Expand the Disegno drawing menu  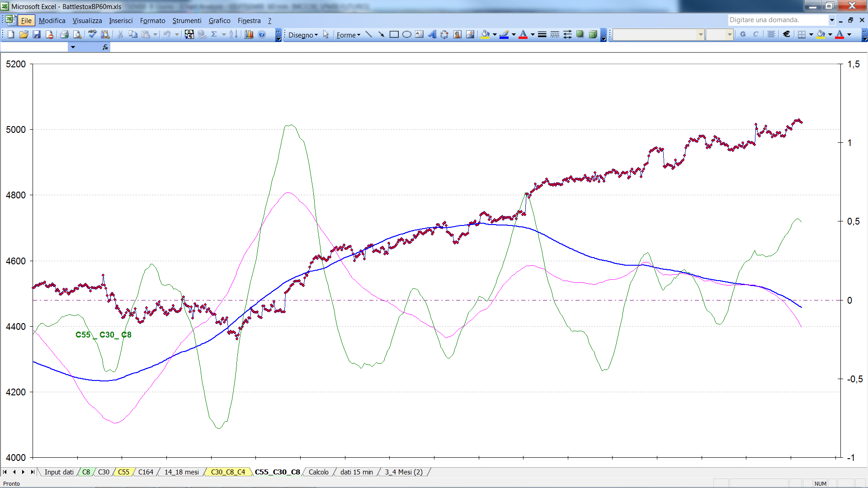pyautogui.click(x=303, y=35)
